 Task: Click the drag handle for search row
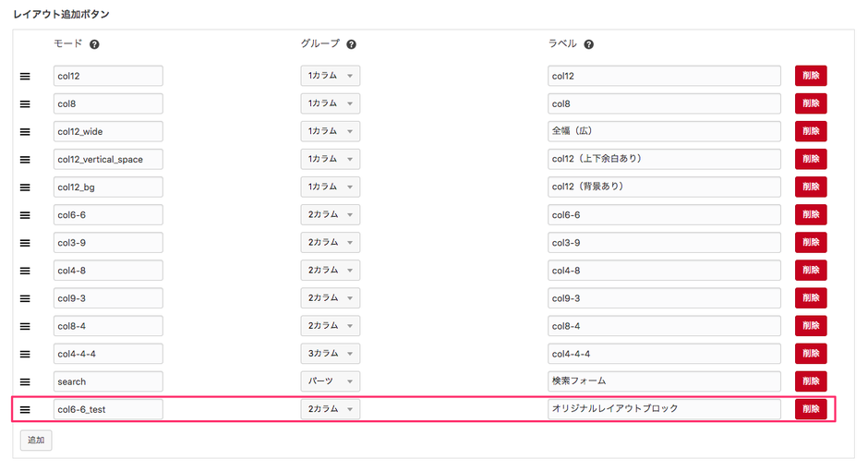click(x=25, y=381)
